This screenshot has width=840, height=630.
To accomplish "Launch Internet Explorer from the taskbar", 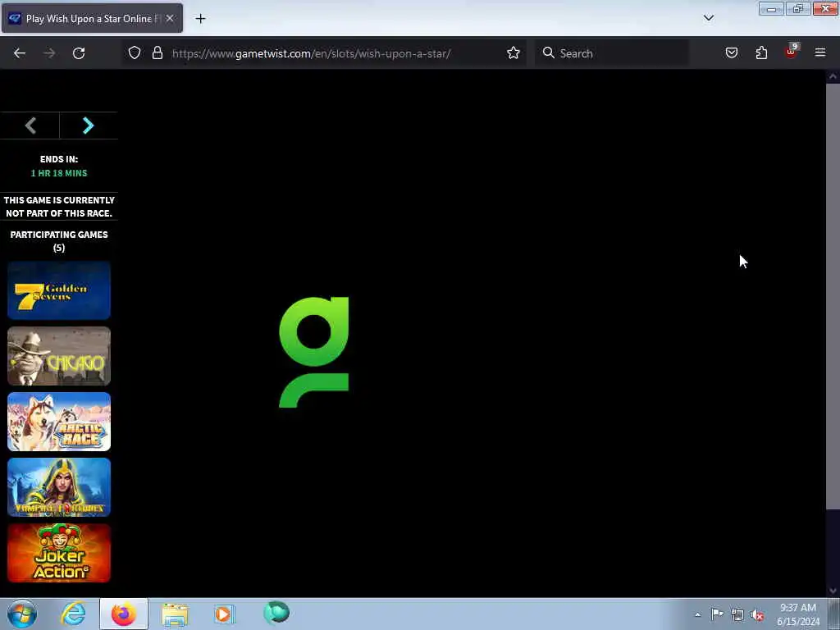I will pyautogui.click(x=73, y=614).
